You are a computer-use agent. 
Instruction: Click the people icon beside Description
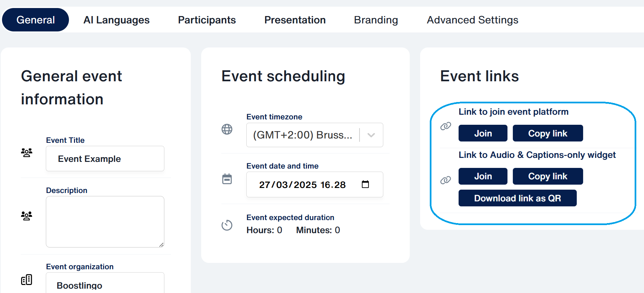27,216
